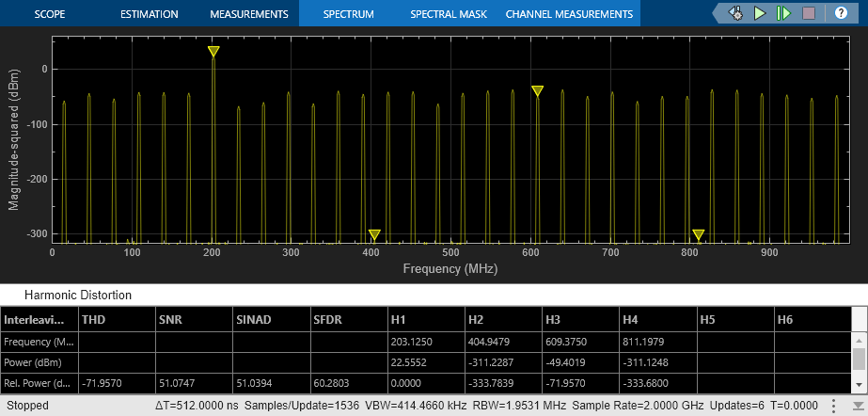Open the status bar three-dot options menu

click(x=833, y=406)
